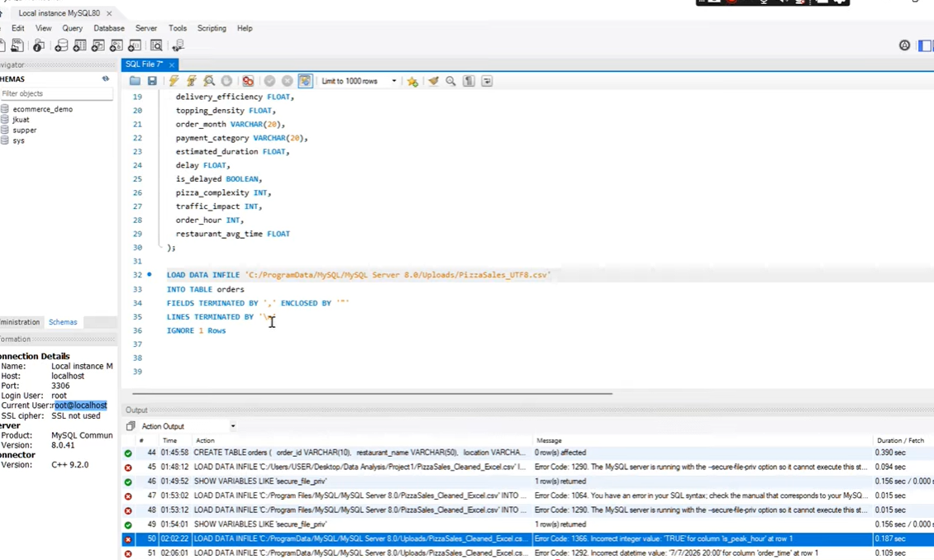Image resolution: width=934 pixels, height=560 pixels.
Task: Refresh the schemas list icon
Action: 106,78
